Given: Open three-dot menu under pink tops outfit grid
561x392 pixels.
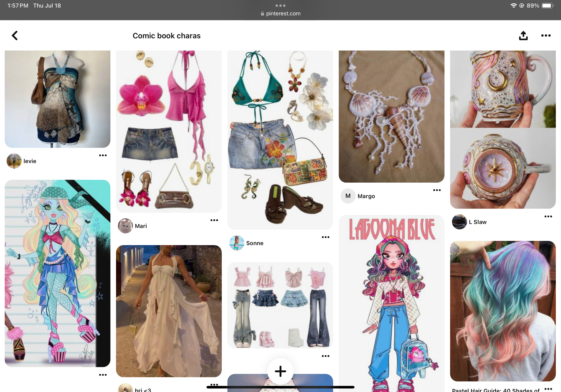Looking at the screenshot, I should [x=325, y=356].
